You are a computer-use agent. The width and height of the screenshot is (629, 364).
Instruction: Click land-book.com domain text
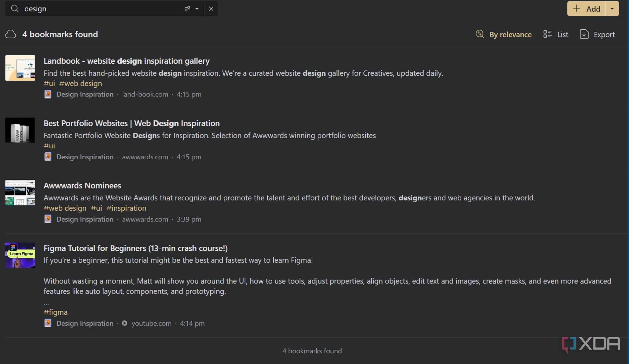(x=145, y=94)
